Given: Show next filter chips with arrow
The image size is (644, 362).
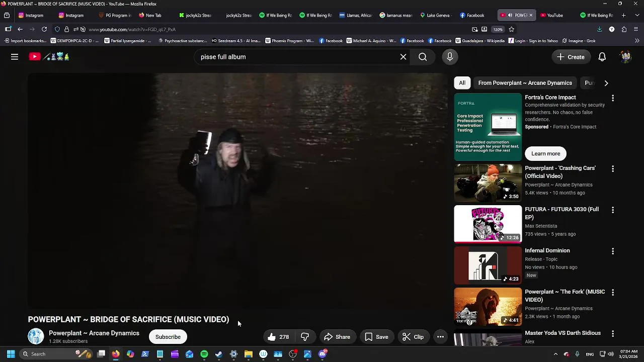Looking at the screenshot, I should pos(606,83).
